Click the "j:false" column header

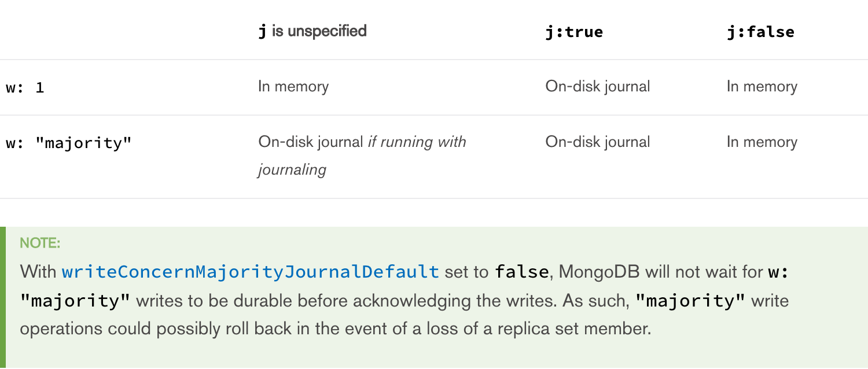click(x=760, y=32)
